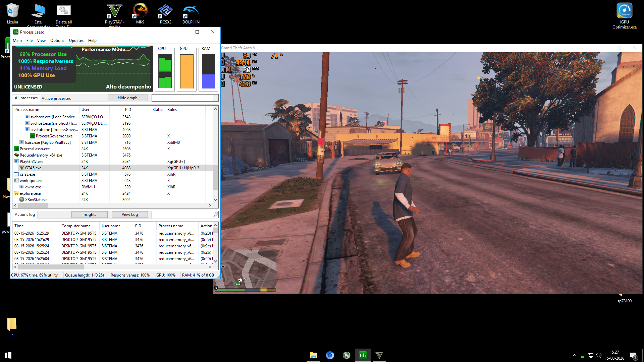The width and height of the screenshot is (644, 362).
Task: Select the lsass.exe [Keylso,VaultSvc] row
Action: (113, 142)
